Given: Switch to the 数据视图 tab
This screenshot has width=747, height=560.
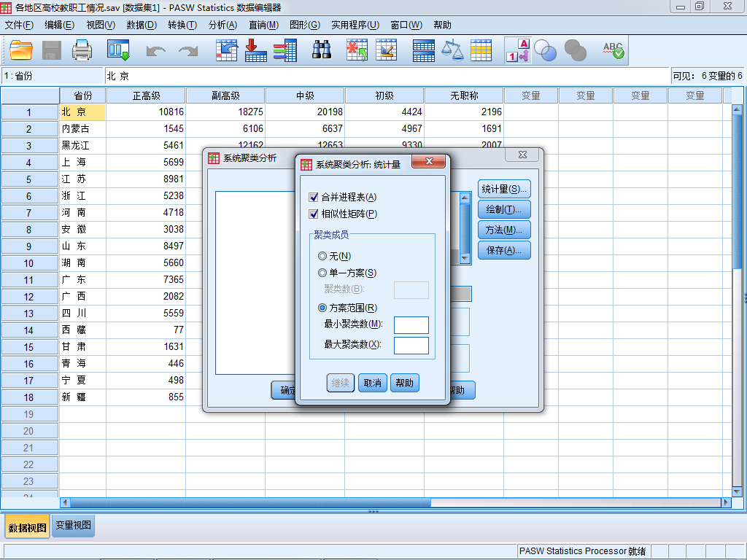Looking at the screenshot, I should pos(27,527).
